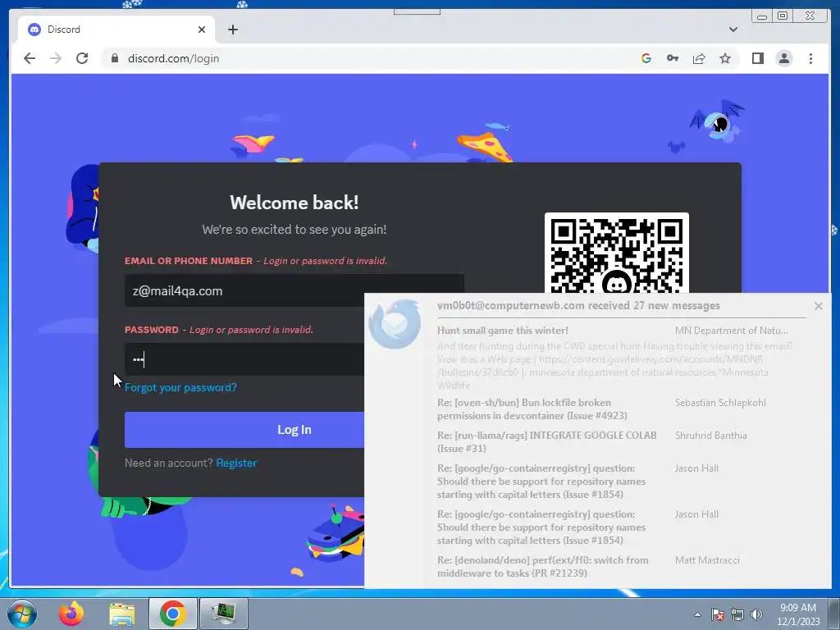Show hidden tray icons arrow

click(697, 614)
